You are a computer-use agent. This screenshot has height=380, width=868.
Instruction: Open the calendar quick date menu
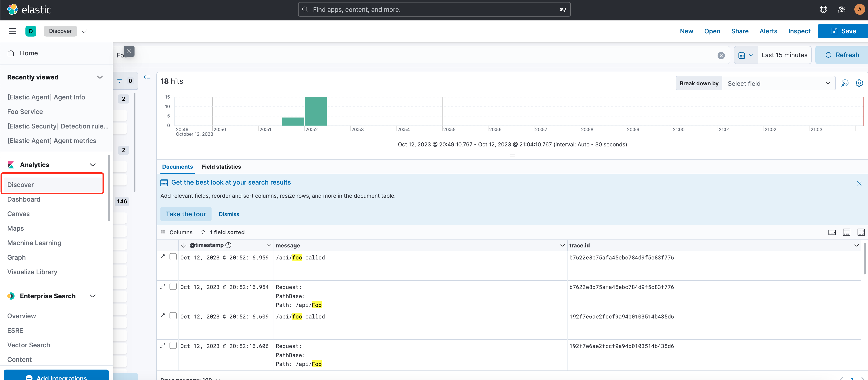745,55
